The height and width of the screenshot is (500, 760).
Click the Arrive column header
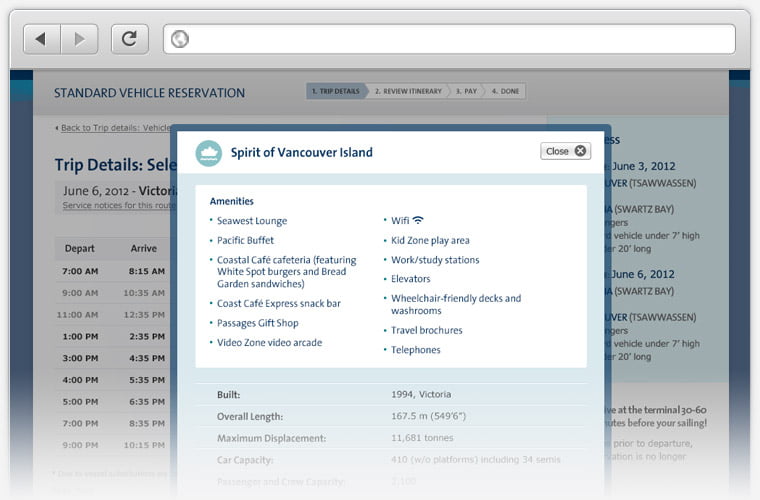(x=143, y=249)
